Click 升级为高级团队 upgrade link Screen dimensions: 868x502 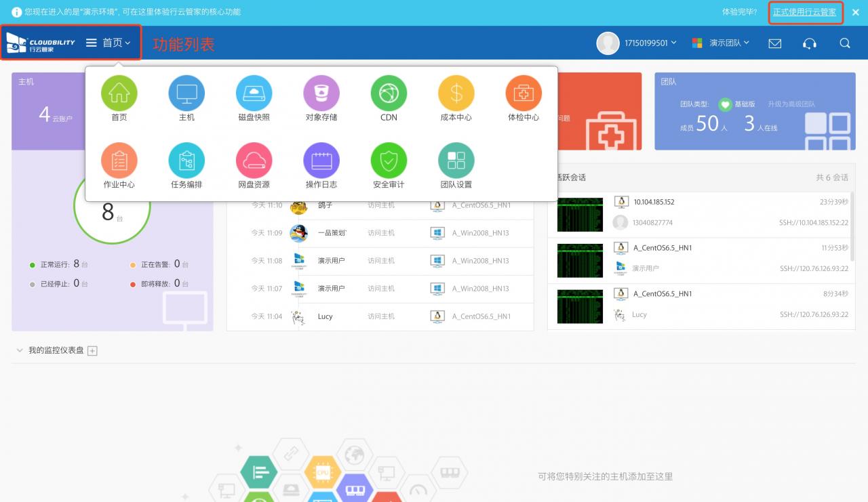pos(791,104)
